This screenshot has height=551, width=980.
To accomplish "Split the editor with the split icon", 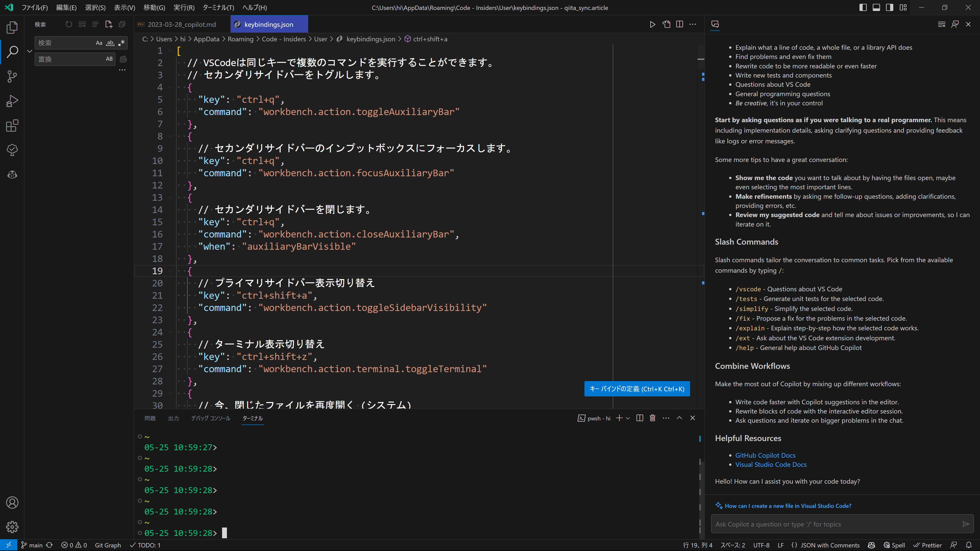I will click(679, 24).
